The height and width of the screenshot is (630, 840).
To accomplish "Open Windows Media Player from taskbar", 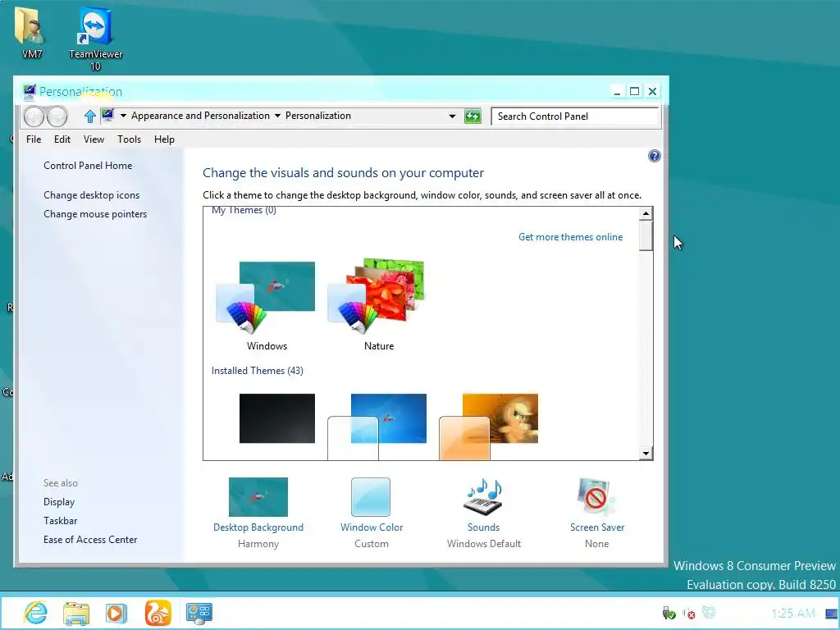I will click(116, 613).
